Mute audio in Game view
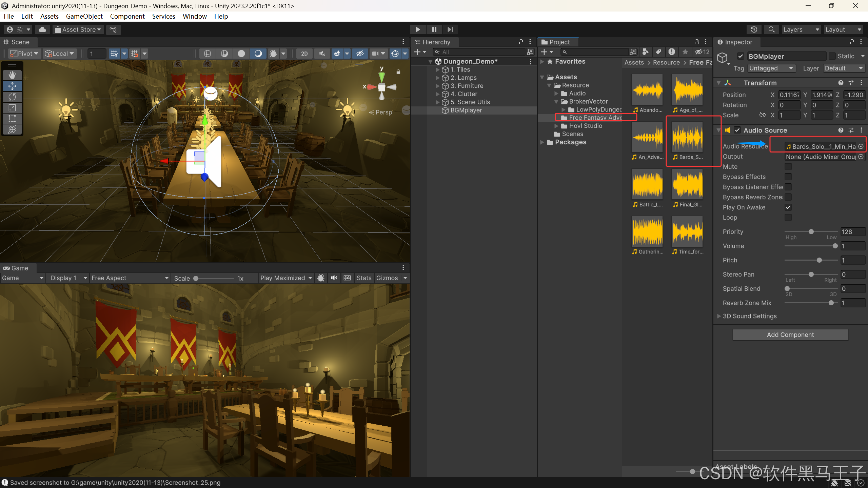868x488 pixels. [x=334, y=278]
